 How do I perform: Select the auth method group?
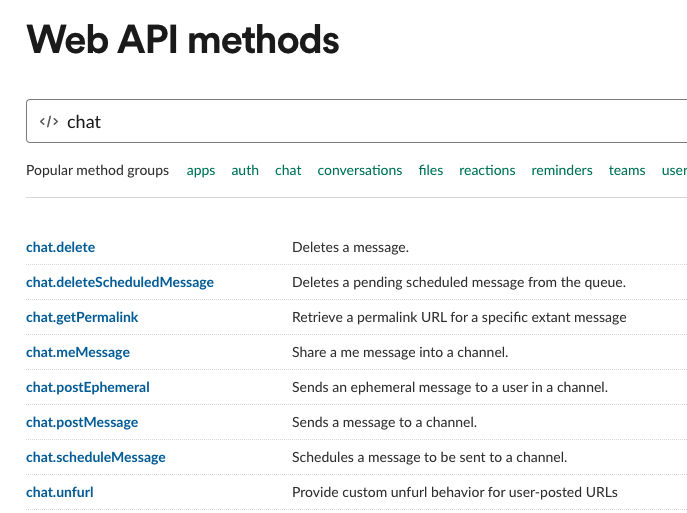pyautogui.click(x=245, y=170)
